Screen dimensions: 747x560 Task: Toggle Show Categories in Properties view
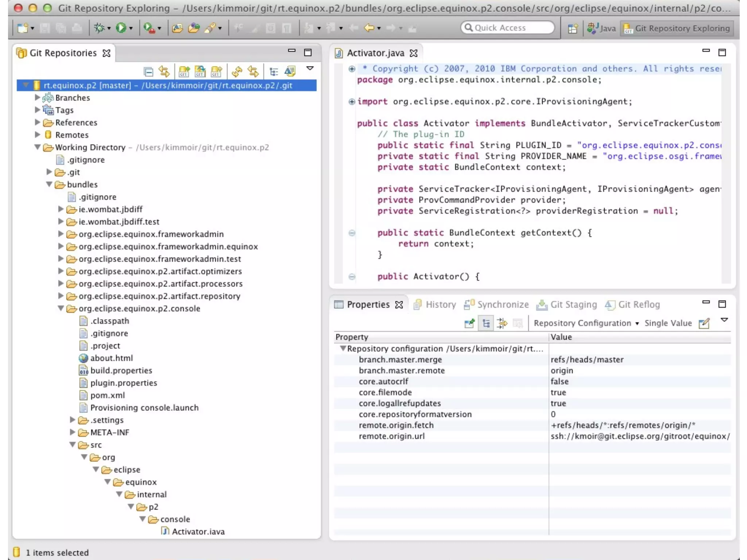486,323
